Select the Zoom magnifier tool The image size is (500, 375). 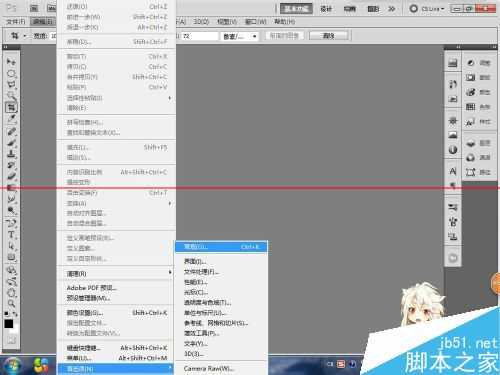click(11, 304)
